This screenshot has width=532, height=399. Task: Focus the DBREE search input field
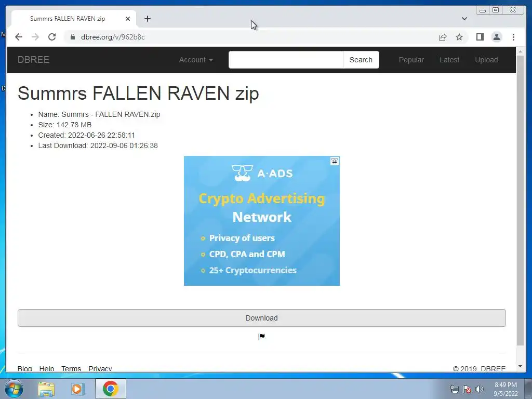point(286,60)
